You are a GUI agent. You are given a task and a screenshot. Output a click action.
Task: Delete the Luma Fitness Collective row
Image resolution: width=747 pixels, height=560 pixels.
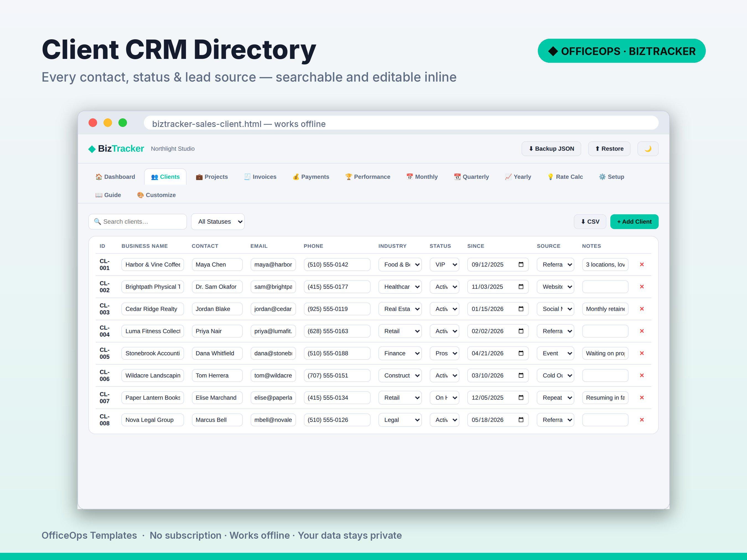[642, 331]
